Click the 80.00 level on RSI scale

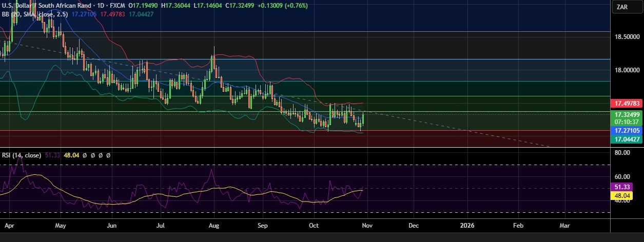pos(622,153)
